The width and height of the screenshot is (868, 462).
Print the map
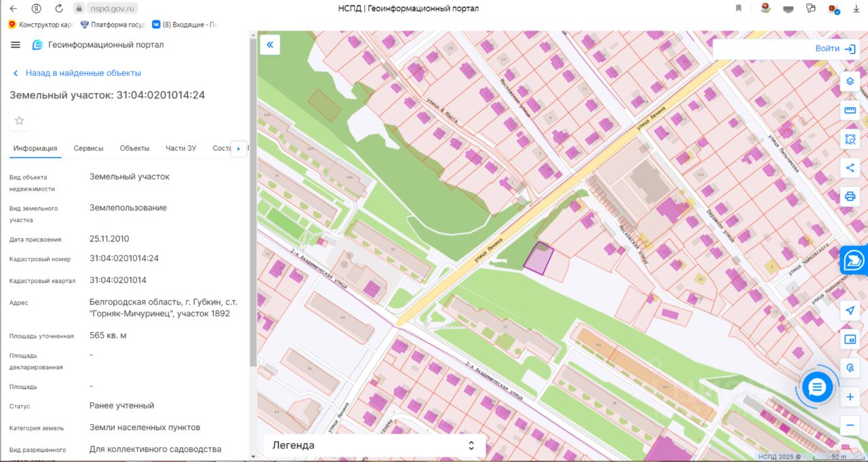tap(850, 197)
